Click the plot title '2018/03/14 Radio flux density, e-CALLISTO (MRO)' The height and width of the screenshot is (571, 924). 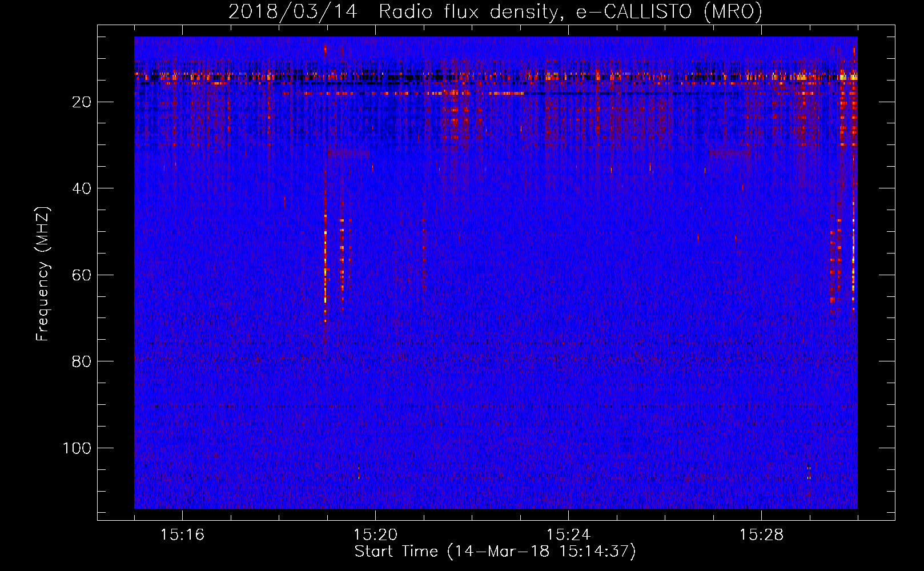(x=495, y=11)
